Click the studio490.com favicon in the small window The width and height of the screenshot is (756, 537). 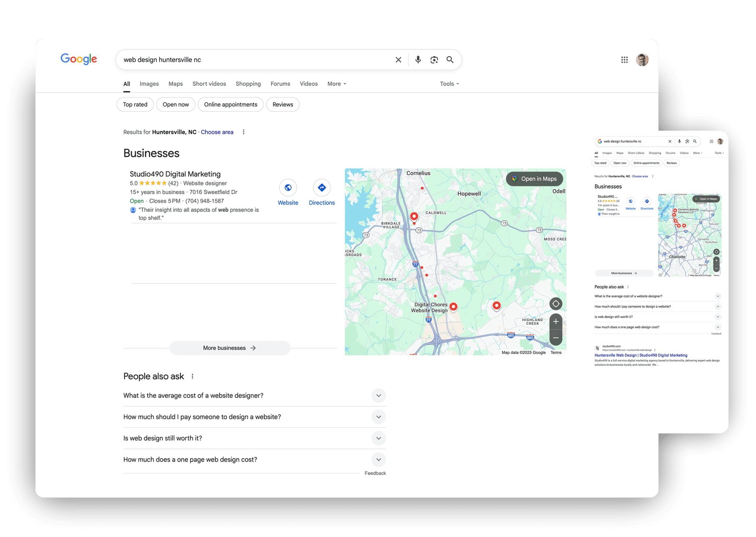tap(597, 348)
